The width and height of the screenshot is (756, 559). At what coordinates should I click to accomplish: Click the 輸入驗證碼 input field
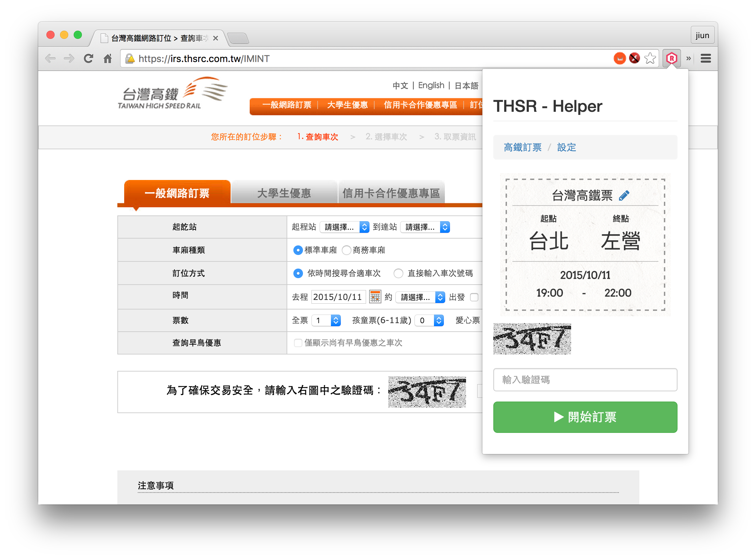(x=585, y=380)
